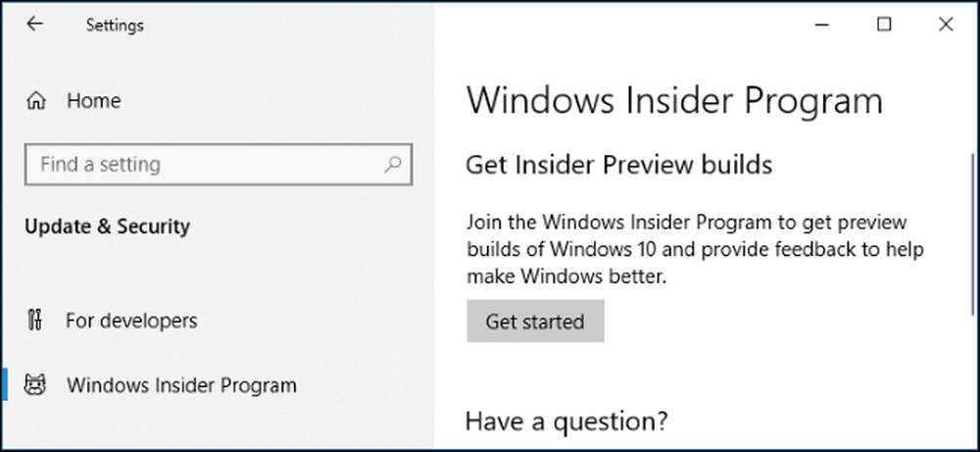Maximize the Settings window
Screen dimensions: 980x452
pyautogui.click(x=884, y=25)
